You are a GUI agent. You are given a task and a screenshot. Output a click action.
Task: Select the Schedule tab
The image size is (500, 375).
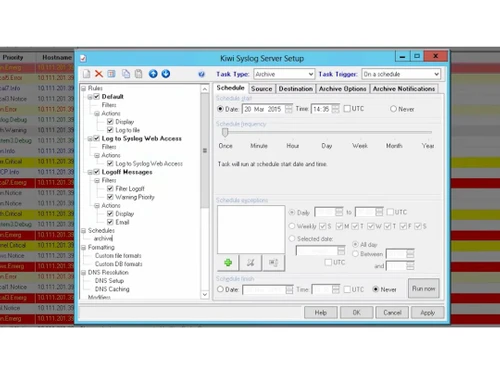point(231,88)
